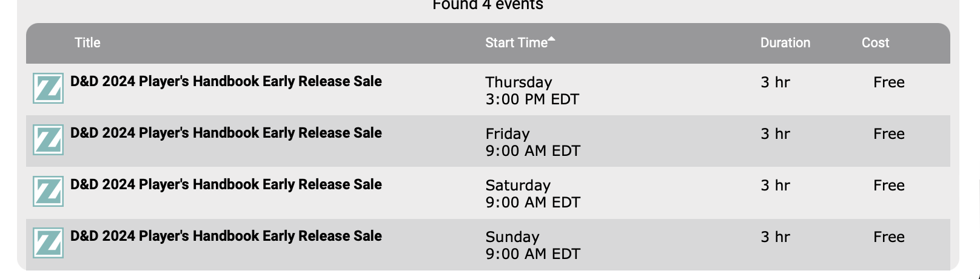Image resolution: width=980 pixels, height=279 pixels.
Task: Click the 3 hr duration in Saturday's row
Action: (x=775, y=186)
